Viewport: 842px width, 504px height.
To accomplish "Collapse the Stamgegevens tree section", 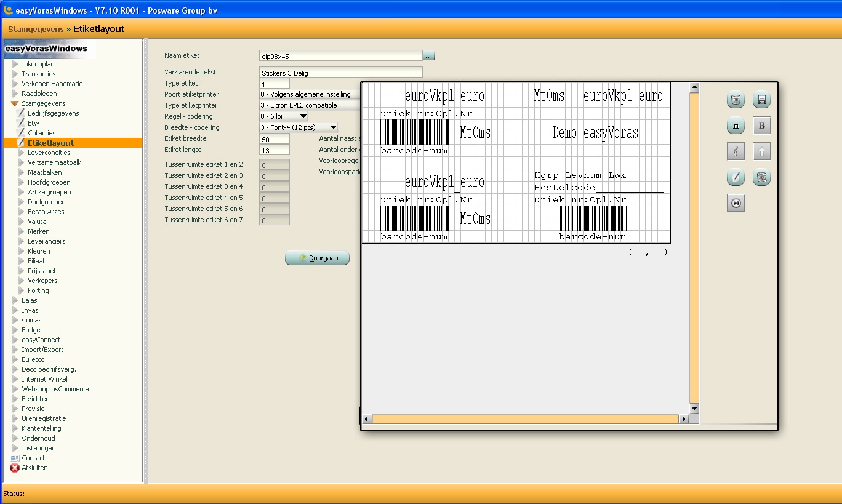I will [x=15, y=103].
